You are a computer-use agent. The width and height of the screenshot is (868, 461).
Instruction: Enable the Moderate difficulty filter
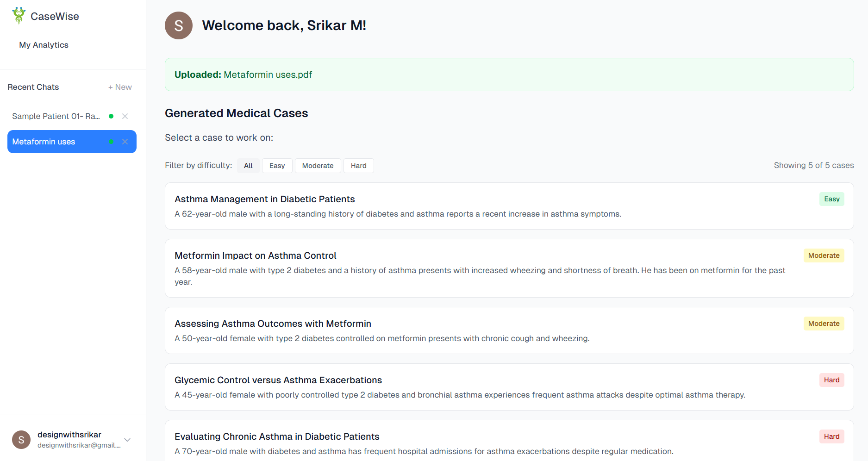tap(318, 165)
